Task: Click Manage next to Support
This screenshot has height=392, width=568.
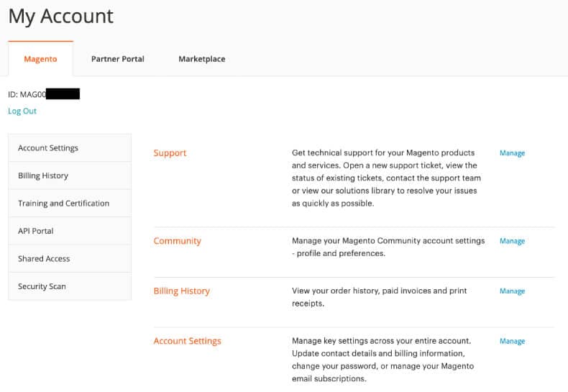Action: click(512, 153)
